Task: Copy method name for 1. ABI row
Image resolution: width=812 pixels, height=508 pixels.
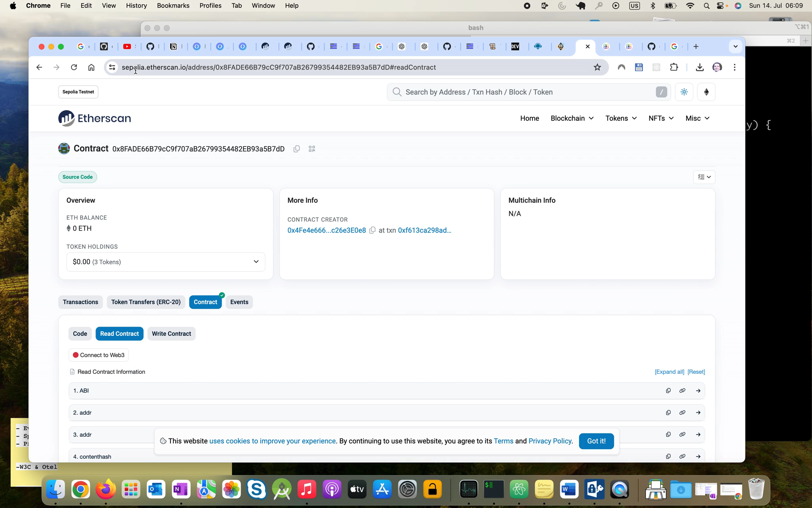Action: pyautogui.click(x=668, y=391)
